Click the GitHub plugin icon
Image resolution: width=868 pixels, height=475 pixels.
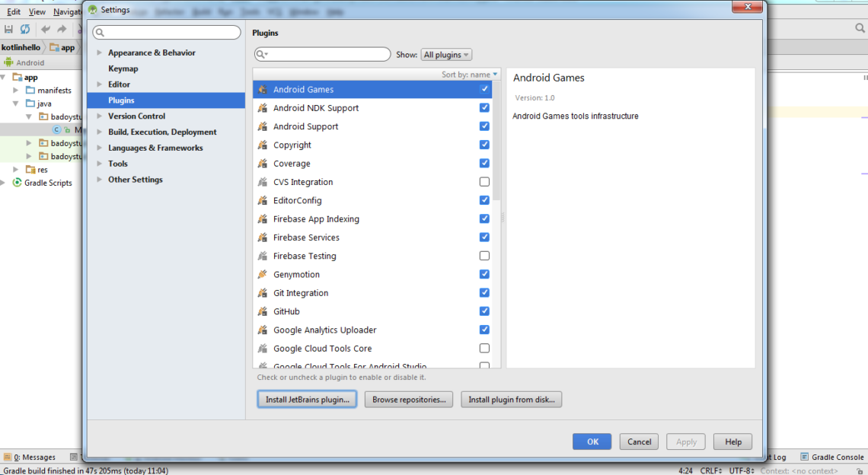[x=263, y=311]
